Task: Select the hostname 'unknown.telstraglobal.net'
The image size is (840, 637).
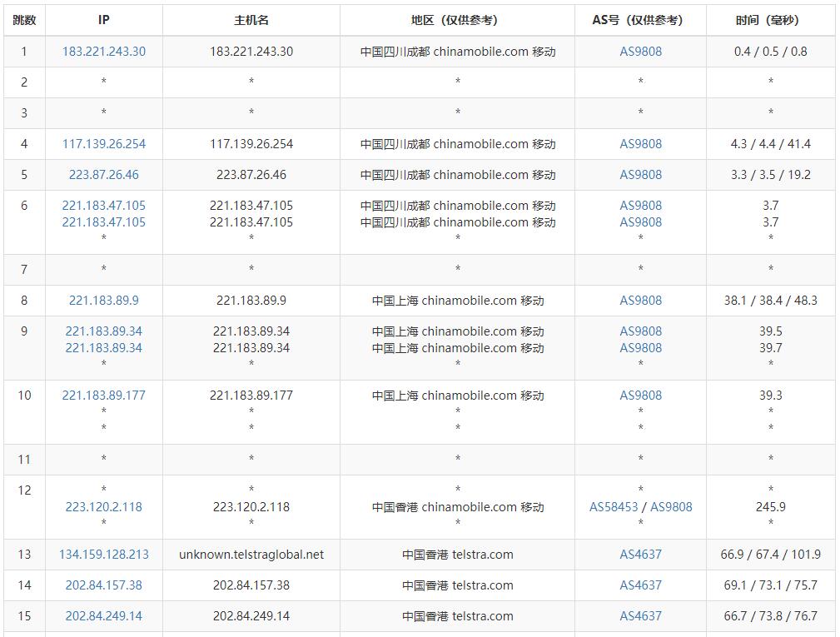Action: (251, 555)
